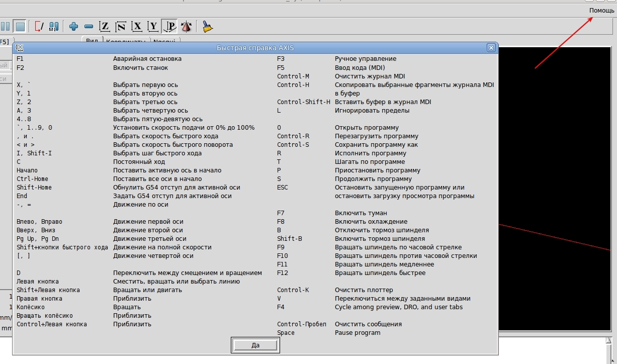Zoom out with the blue minus icon
The image size is (617, 364).
(x=89, y=27)
